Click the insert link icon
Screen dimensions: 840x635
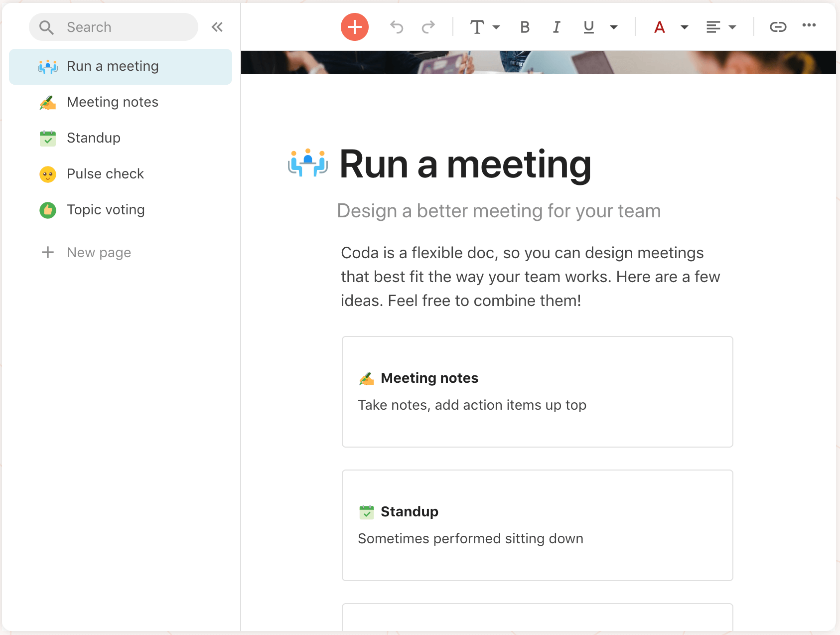tap(778, 27)
